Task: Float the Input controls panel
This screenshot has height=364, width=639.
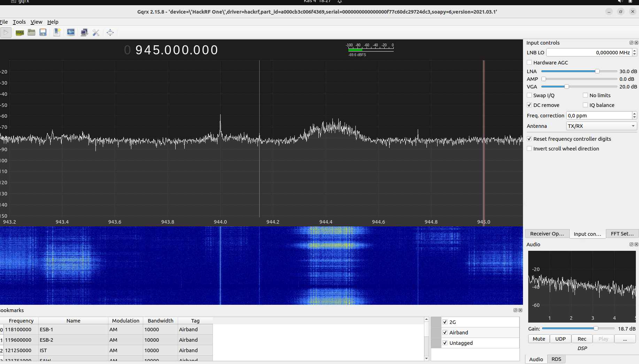Action: (631, 43)
